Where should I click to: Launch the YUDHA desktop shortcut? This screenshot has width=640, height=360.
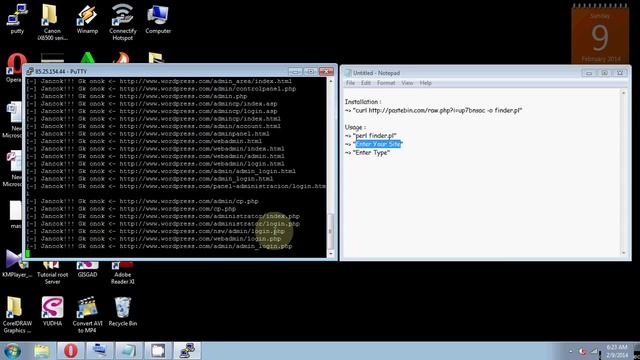pos(52,311)
